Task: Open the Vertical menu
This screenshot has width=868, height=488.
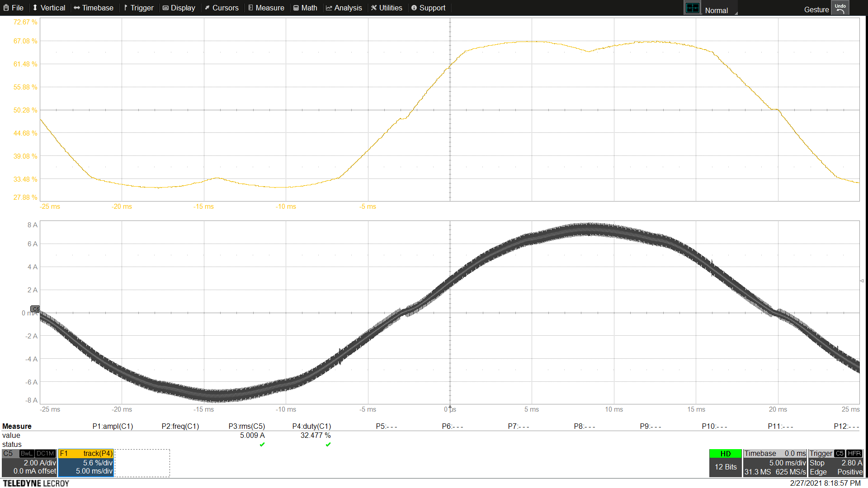Action: [x=49, y=8]
